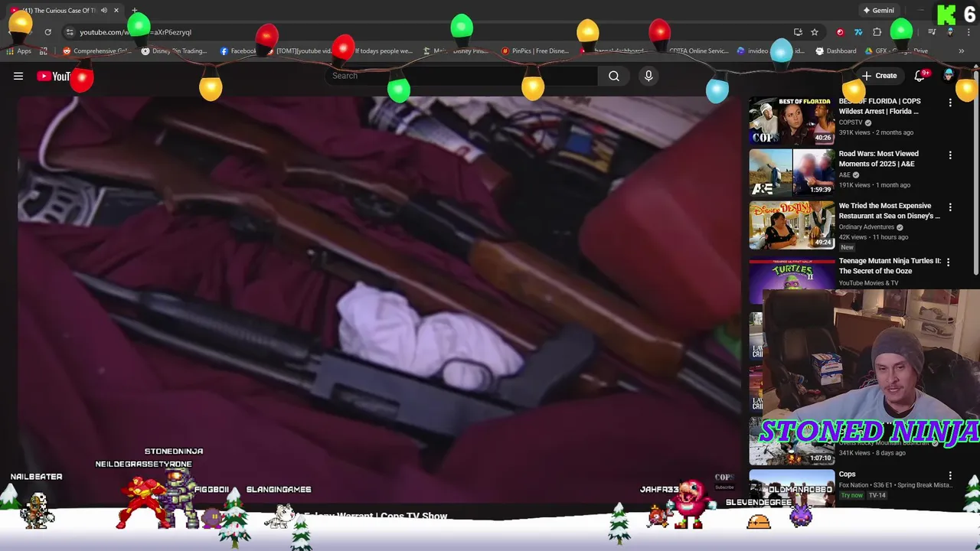Open Road Wars Most Viewed video thumbnail
The height and width of the screenshot is (551, 980).
point(792,173)
